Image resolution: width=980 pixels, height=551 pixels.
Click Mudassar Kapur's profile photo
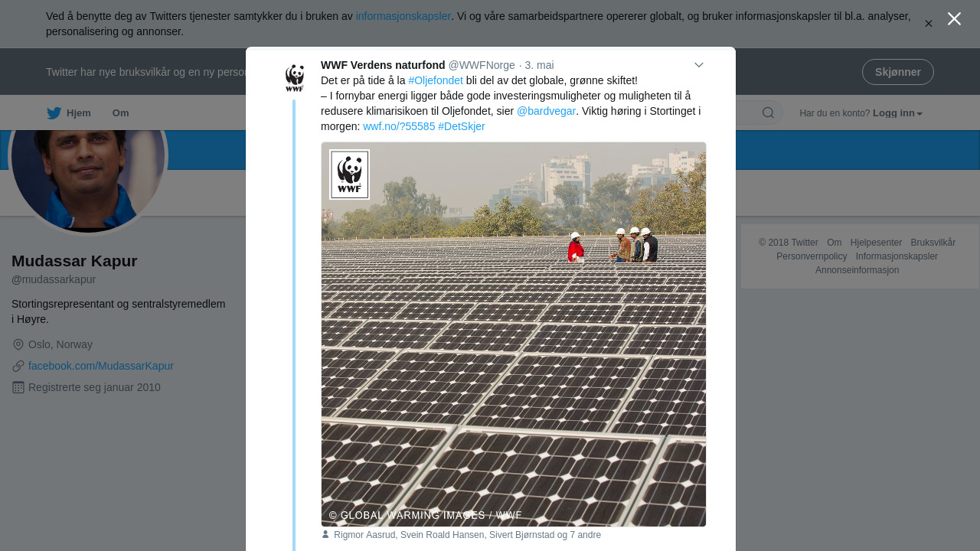(x=88, y=168)
